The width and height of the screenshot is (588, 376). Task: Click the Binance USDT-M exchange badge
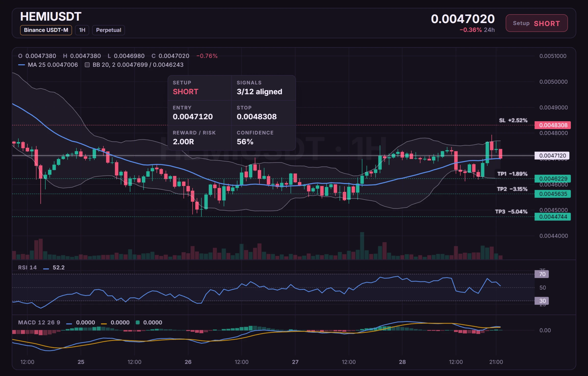click(x=46, y=30)
